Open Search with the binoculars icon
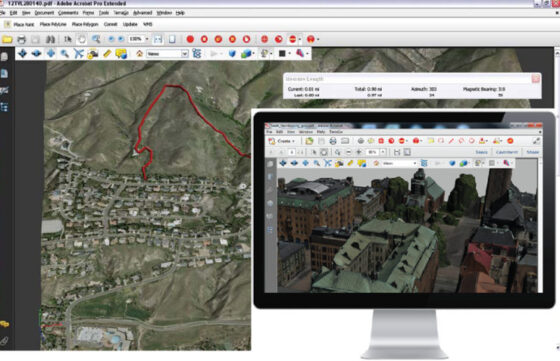Screen dimensions: 560x361 coord(50,39)
